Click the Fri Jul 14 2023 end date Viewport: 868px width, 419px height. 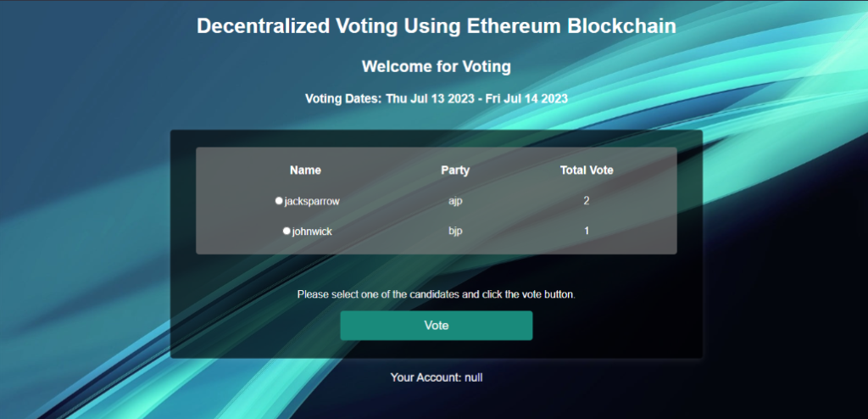pos(527,98)
